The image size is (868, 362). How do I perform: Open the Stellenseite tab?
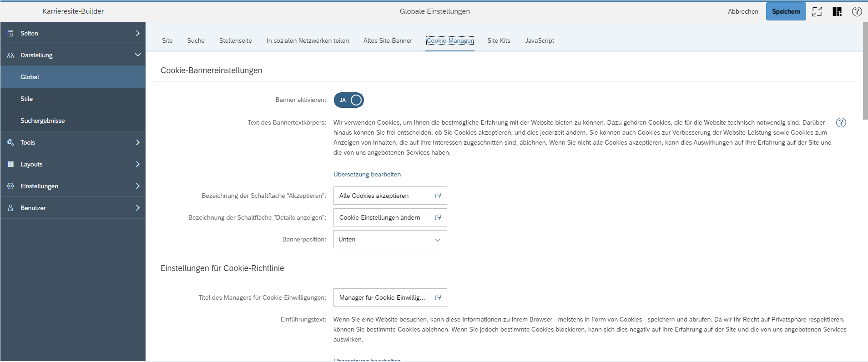pyautogui.click(x=236, y=40)
